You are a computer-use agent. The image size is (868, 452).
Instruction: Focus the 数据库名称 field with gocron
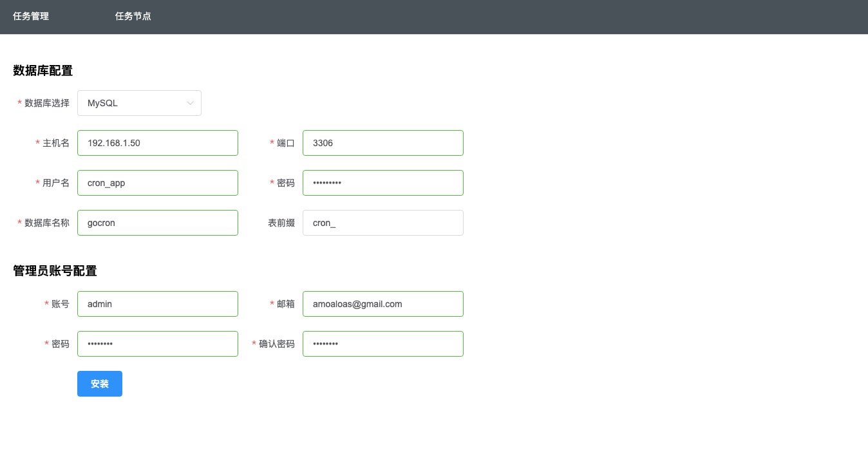click(157, 223)
